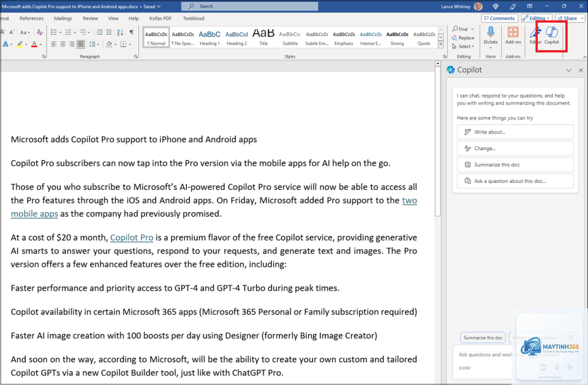Screen dimensions: 588x385
Task: Click the 'Summarize this doc' prompt chip
Action: pos(483,338)
